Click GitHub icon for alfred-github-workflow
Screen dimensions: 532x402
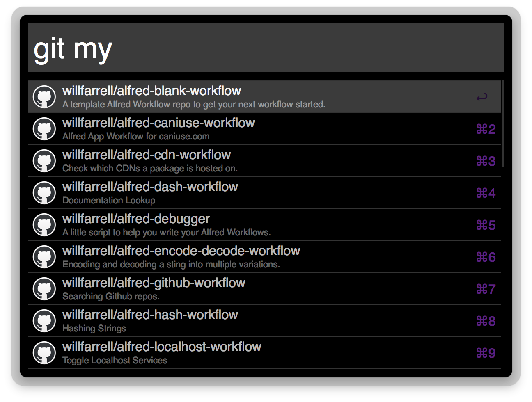tap(44, 289)
